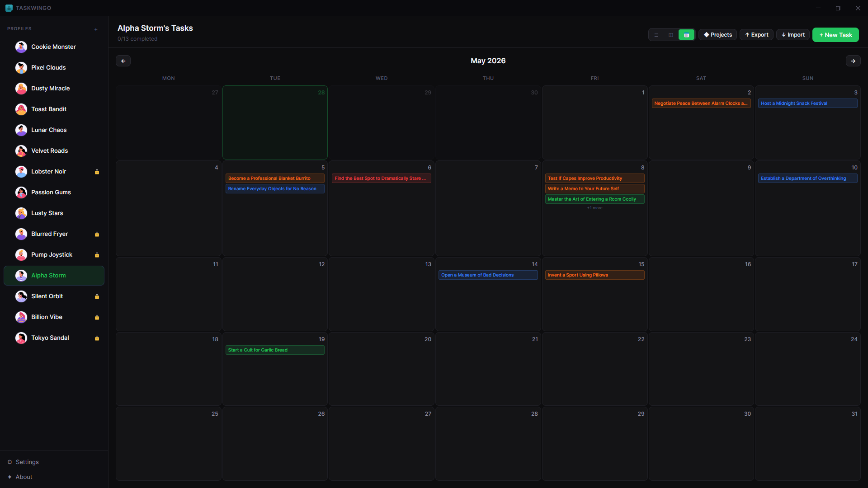Switch to board grid view icon
This screenshot has height=488, width=868.
[671, 35]
